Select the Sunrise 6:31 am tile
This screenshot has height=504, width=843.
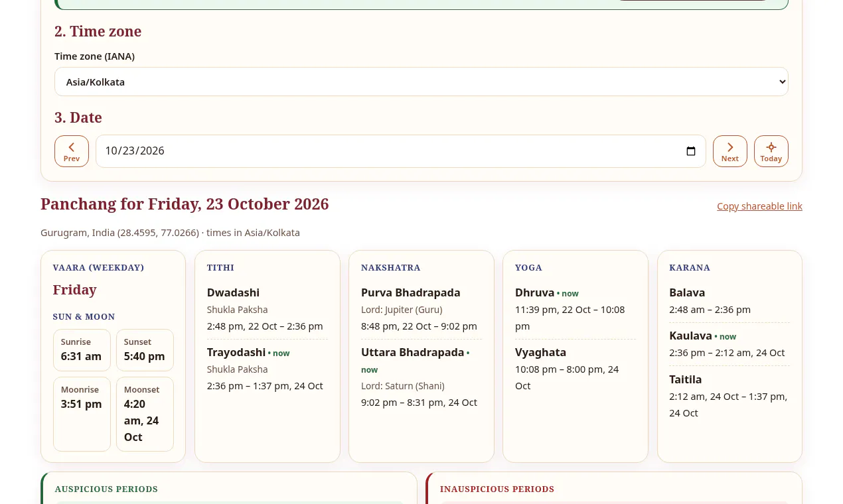[x=82, y=350]
